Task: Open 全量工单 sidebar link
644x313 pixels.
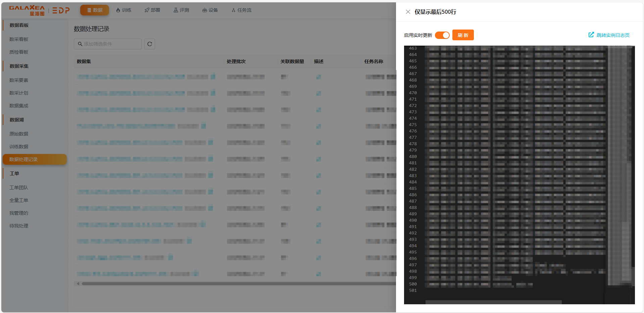Action: [19, 200]
